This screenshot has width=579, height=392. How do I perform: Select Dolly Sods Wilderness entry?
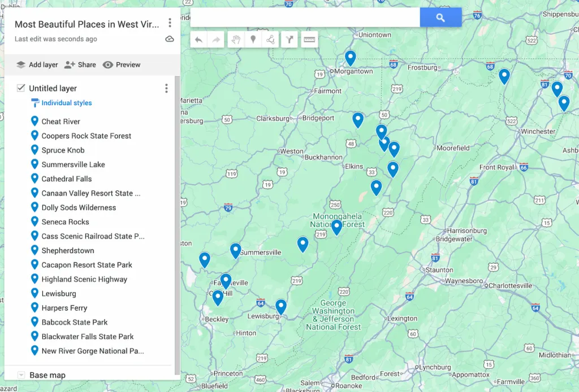pyautogui.click(x=79, y=208)
